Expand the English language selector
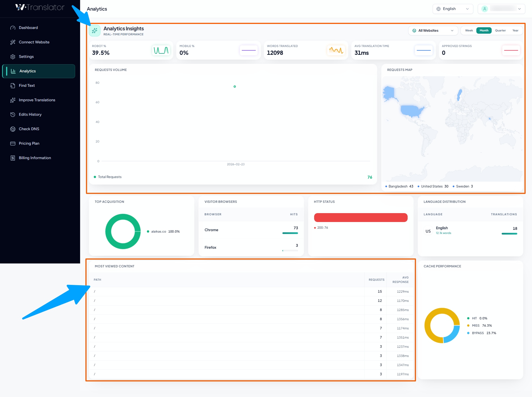The height and width of the screenshot is (397, 532). [452, 9]
